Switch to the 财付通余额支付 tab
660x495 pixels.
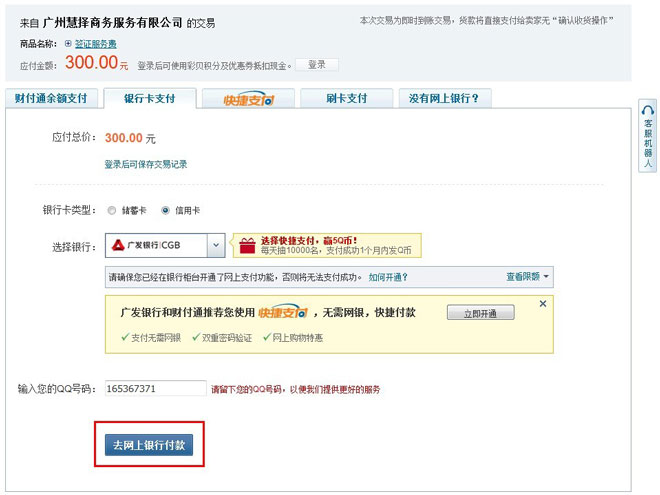pyautogui.click(x=51, y=98)
